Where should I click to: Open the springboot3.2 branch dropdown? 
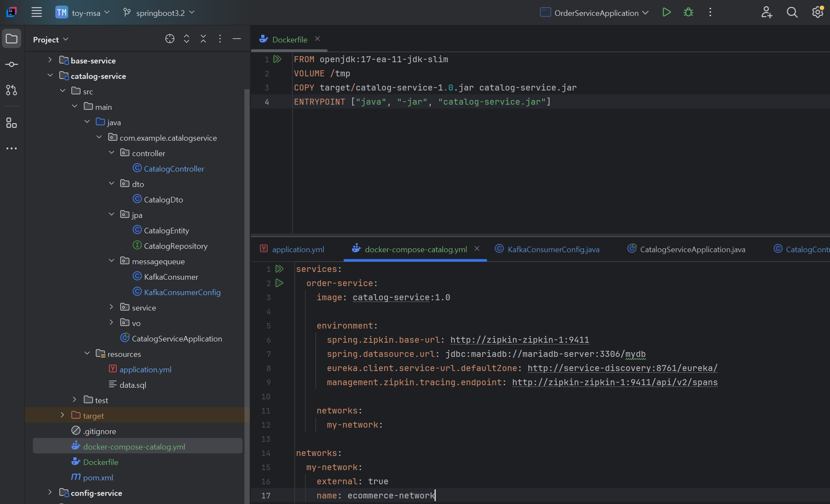click(159, 13)
